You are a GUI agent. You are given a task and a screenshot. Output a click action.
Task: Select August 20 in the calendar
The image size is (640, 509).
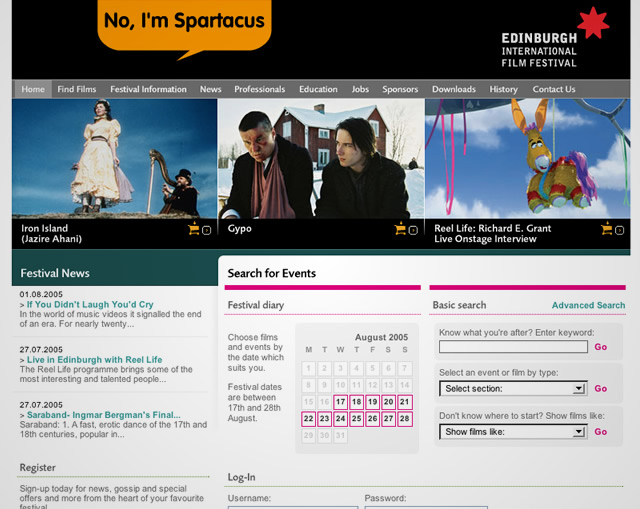389,402
